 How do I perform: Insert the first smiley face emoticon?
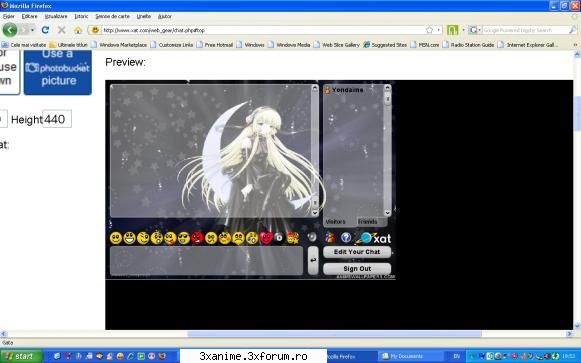116,238
